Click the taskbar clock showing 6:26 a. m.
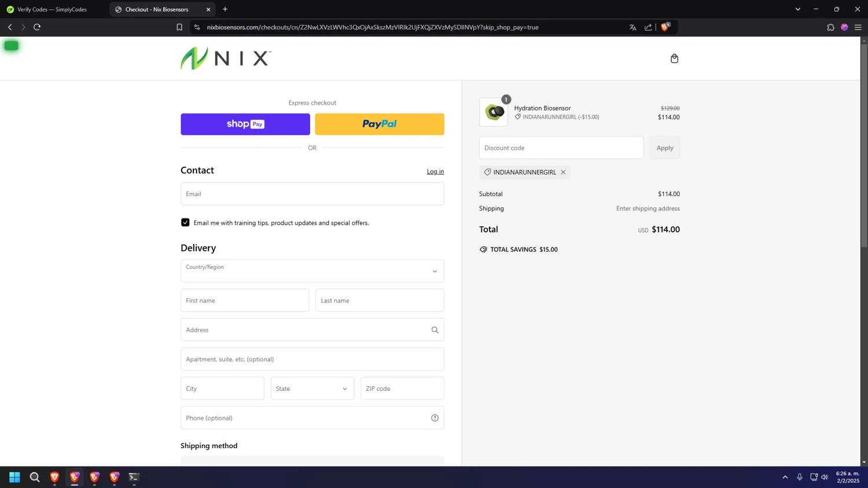This screenshot has height=488, width=868. coord(848,477)
